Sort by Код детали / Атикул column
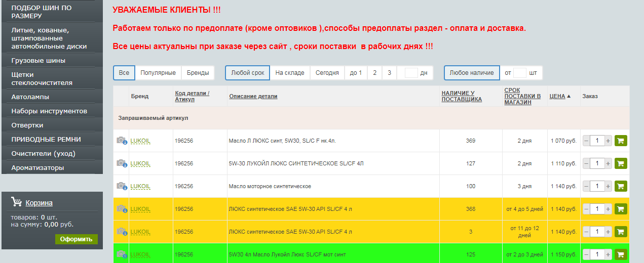The height and width of the screenshot is (263, 644). click(x=192, y=96)
